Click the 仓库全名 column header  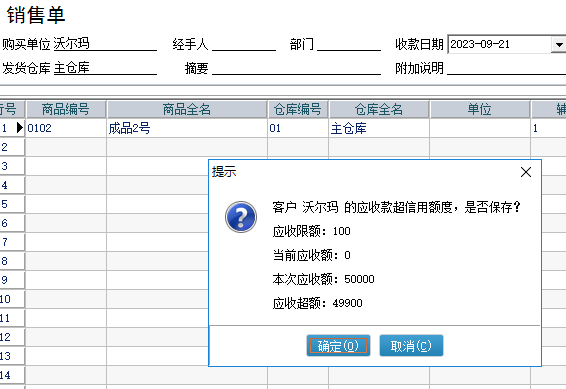[x=379, y=109]
